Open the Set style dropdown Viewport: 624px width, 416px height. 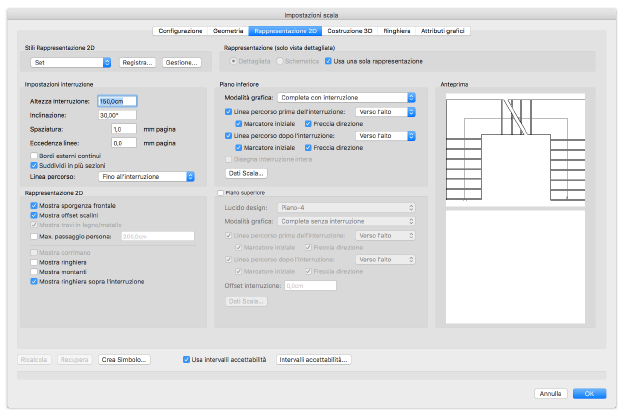[x=70, y=62]
